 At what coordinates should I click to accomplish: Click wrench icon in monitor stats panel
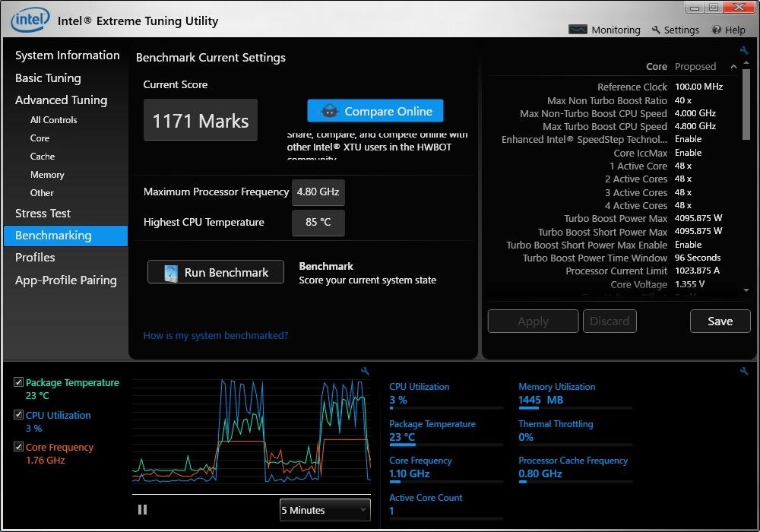tap(744, 371)
